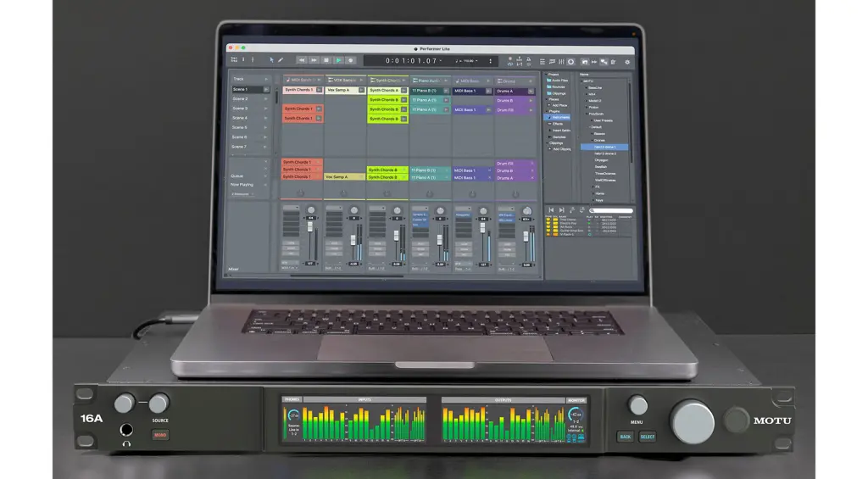Click the Stop button in the transport
This screenshot has height=479, width=868.
[325, 60]
